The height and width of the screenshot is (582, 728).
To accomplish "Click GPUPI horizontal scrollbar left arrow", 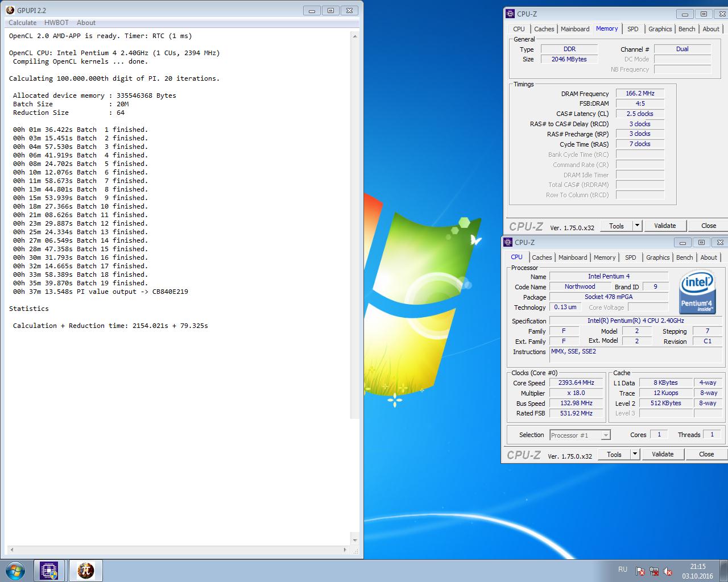I will [12, 550].
